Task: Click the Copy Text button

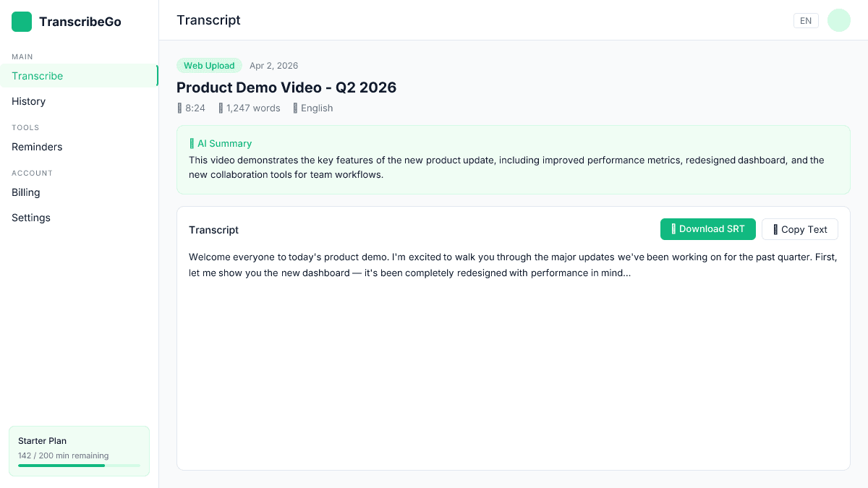Action: [x=800, y=228]
